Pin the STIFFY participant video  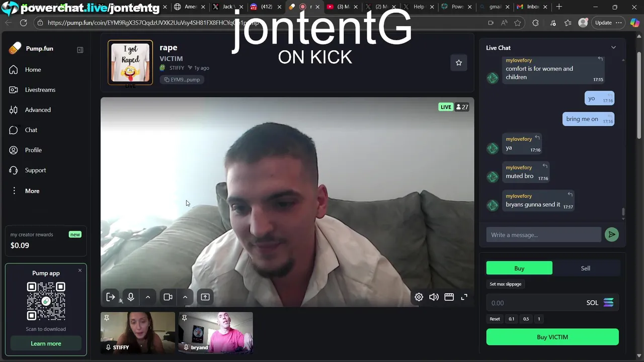coord(106,318)
